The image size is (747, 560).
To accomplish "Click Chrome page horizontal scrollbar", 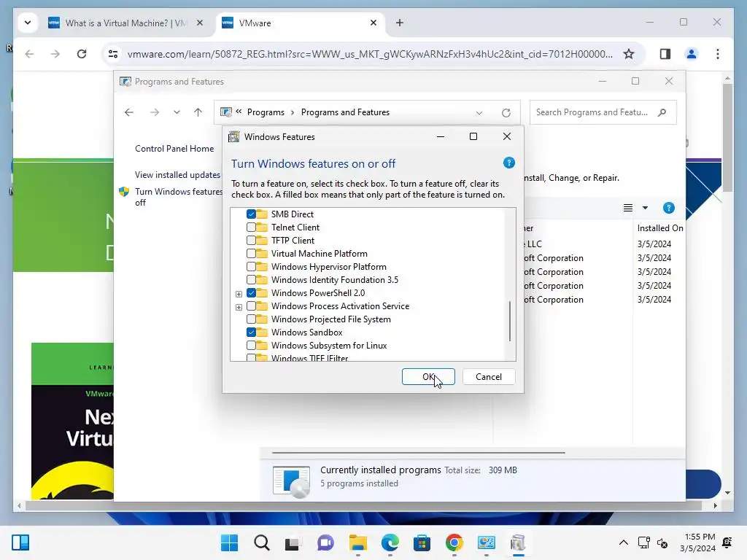I will [363, 506].
